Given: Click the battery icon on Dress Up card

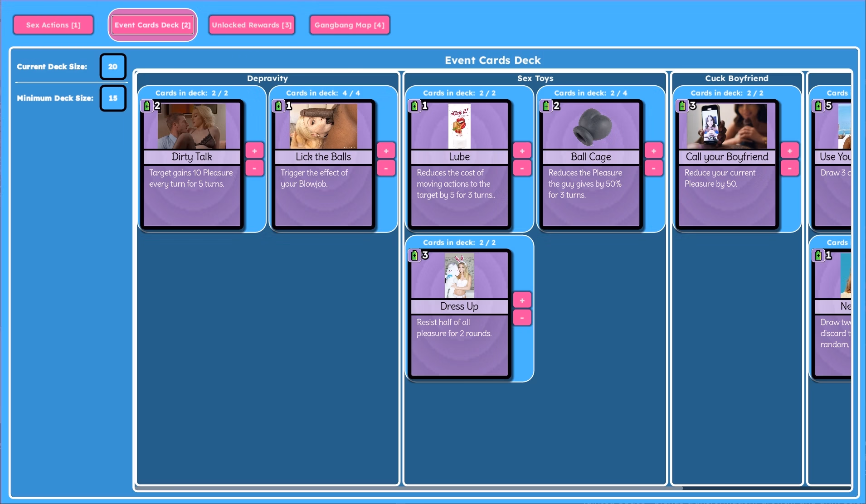Looking at the screenshot, I should click(x=414, y=256).
